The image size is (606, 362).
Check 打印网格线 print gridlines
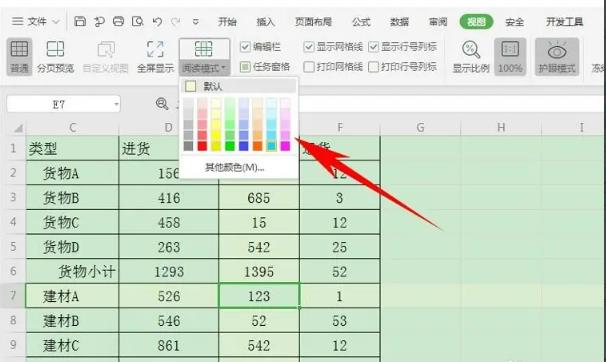[x=308, y=67]
